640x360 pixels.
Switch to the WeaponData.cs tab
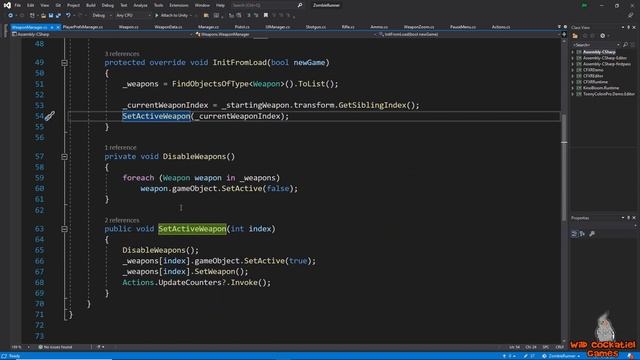(168, 27)
